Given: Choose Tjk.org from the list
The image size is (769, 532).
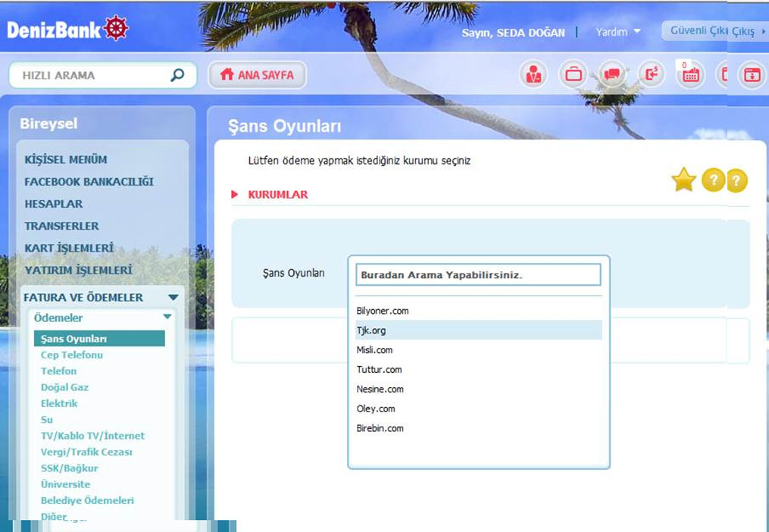Looking at the screenshot, I should pyautogui.click(x=479, y=330).
